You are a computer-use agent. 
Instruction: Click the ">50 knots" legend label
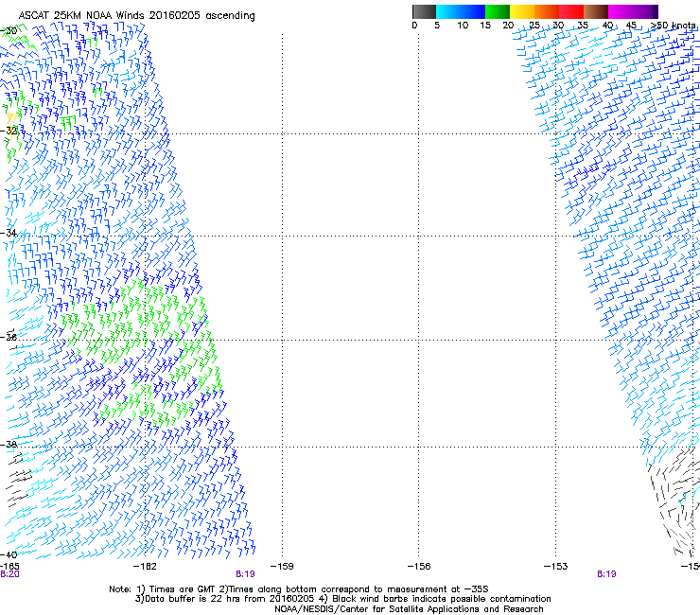coord(673,25)
